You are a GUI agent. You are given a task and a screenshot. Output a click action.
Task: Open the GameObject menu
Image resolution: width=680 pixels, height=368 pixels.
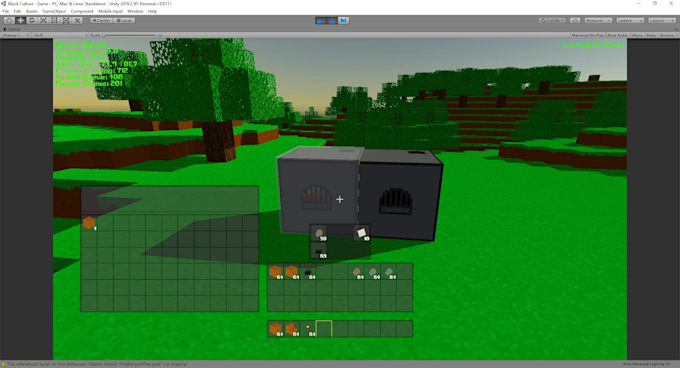(x=54, y=11)
